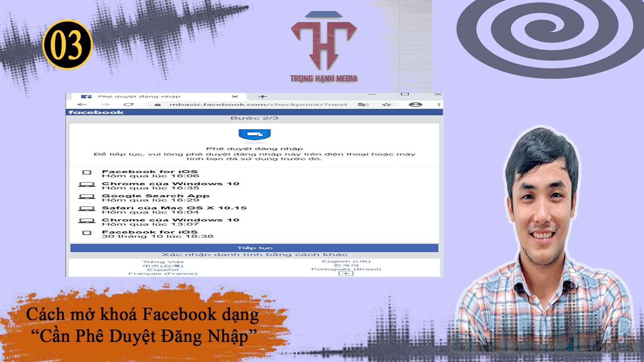Image resolution: width=644 pixels, height=362 pixels.
Task: Click phone icon for iOS on 30 tháng 10
Action: tap(87, 233)
